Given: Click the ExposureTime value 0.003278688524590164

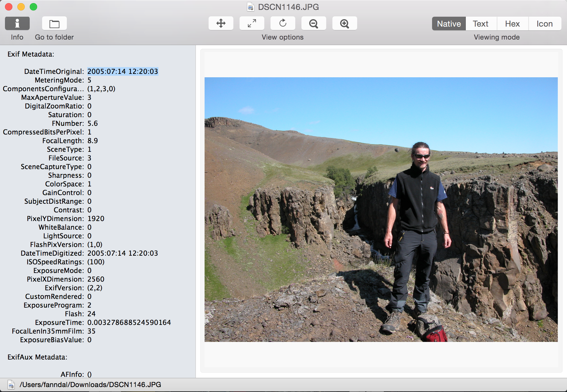Looking at the screenshot, I should pyautogui.click(x=129, y=322).
